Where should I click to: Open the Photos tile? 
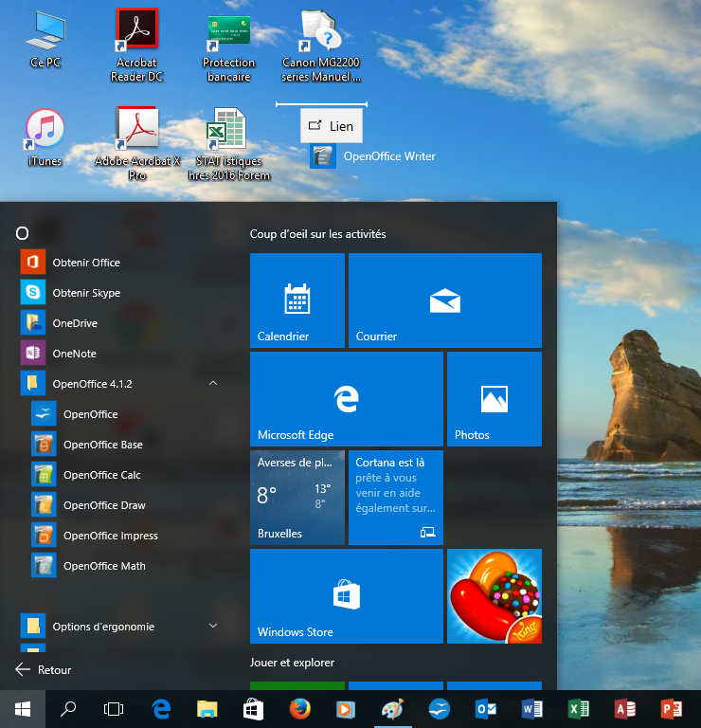pyautogui.click(x=494, y=399)
